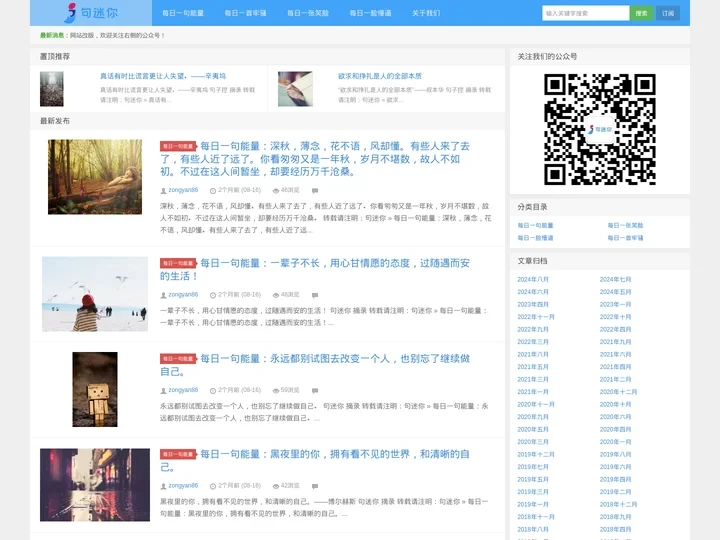The width and height of the screenshot is (720, 540).
Task: Click clock date icon on 永远都别试图 article
Action: pyautogui.click(x=213, y=391)
